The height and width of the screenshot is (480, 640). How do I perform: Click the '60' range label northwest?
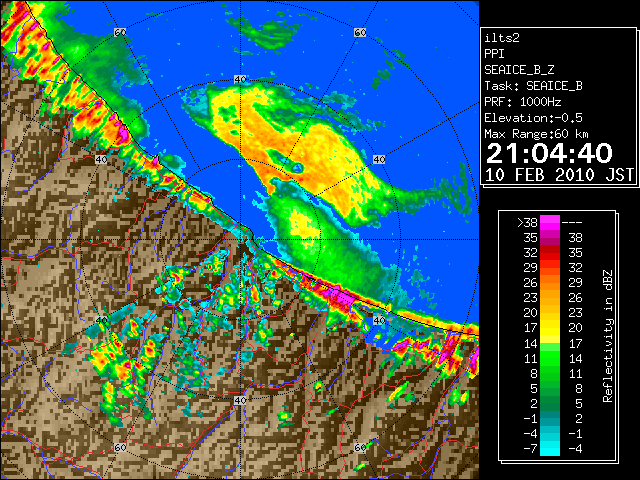pyautogui.click(x=120, y=32)
